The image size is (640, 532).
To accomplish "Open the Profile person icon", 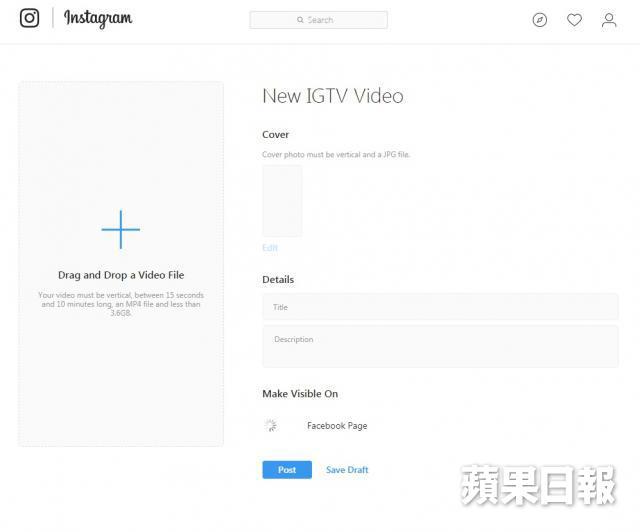I will [x=609, y=20].
